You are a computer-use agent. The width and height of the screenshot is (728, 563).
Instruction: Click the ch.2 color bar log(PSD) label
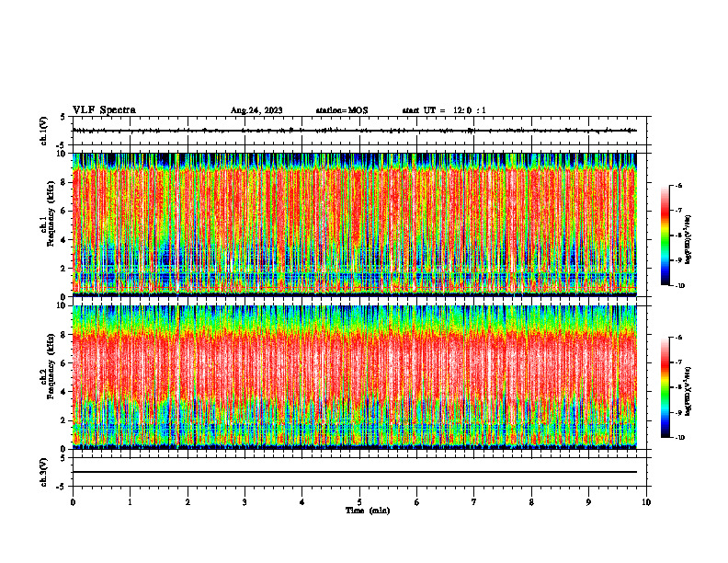point(688,392)
